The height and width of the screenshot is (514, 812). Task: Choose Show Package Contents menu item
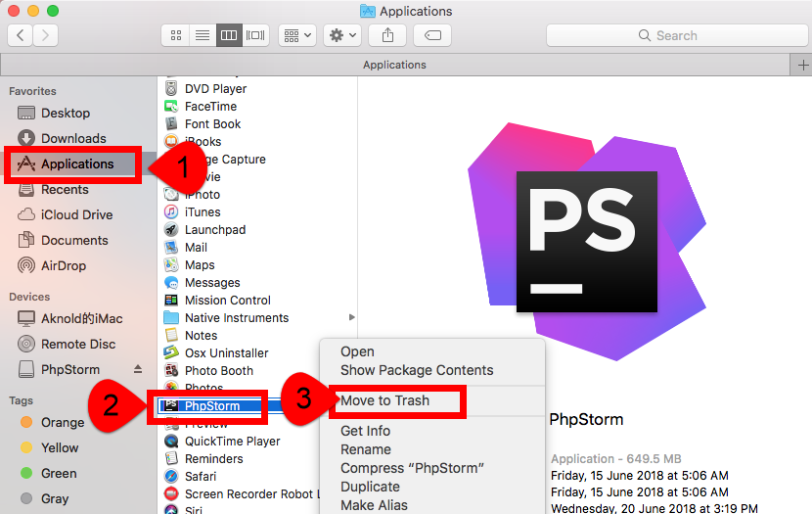point(416,370)
